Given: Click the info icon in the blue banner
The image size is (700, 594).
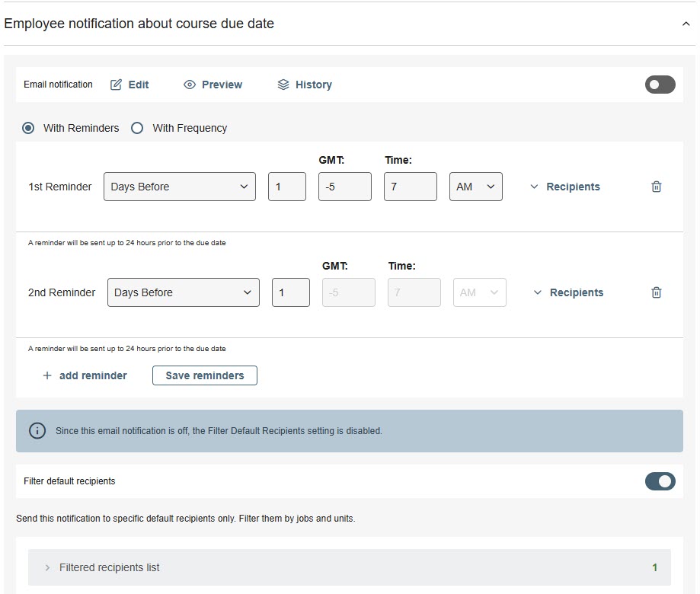Looking at the screenshot, I should [x=37, y=430].
